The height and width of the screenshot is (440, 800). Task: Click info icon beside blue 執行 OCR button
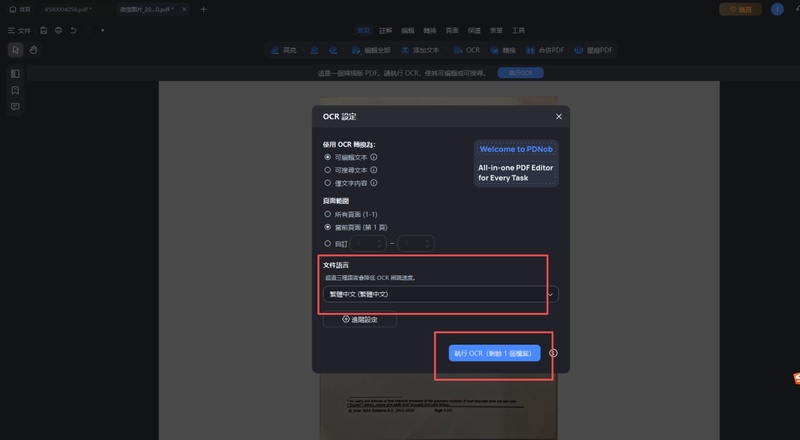point(553,353)
